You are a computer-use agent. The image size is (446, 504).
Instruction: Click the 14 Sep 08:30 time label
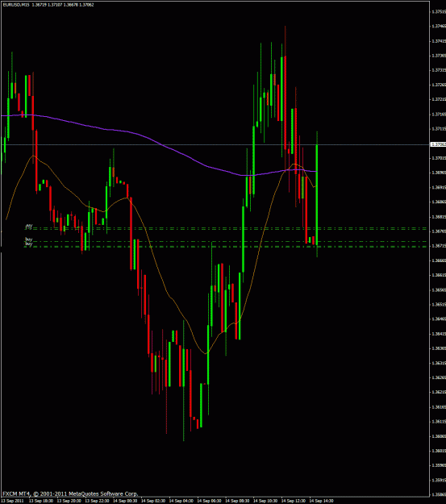tap(237, 501)
